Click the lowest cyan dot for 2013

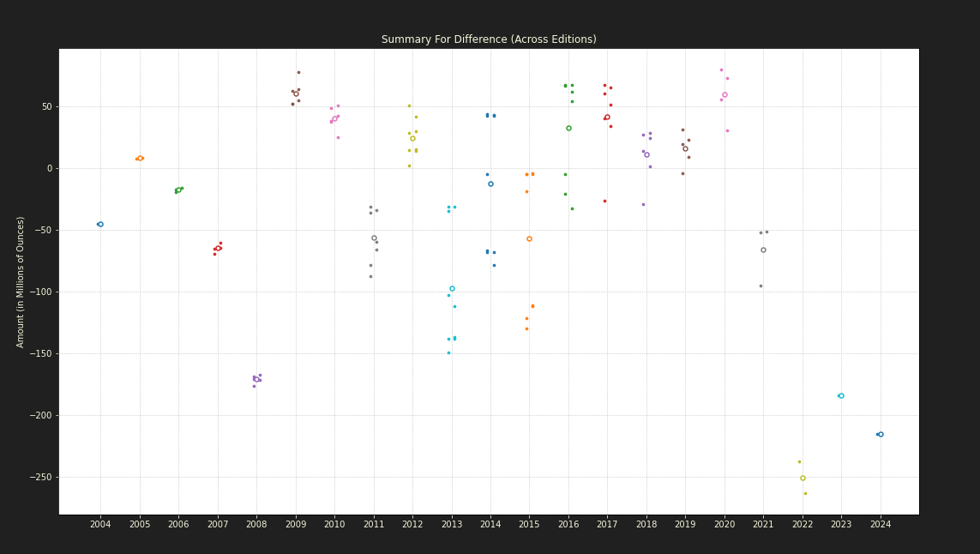(x=448, y=353)
